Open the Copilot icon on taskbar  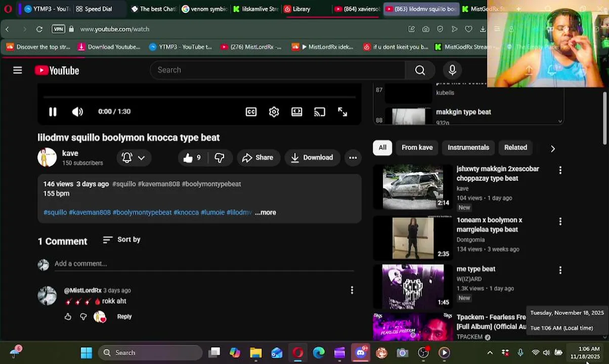[x=235, y=353]
